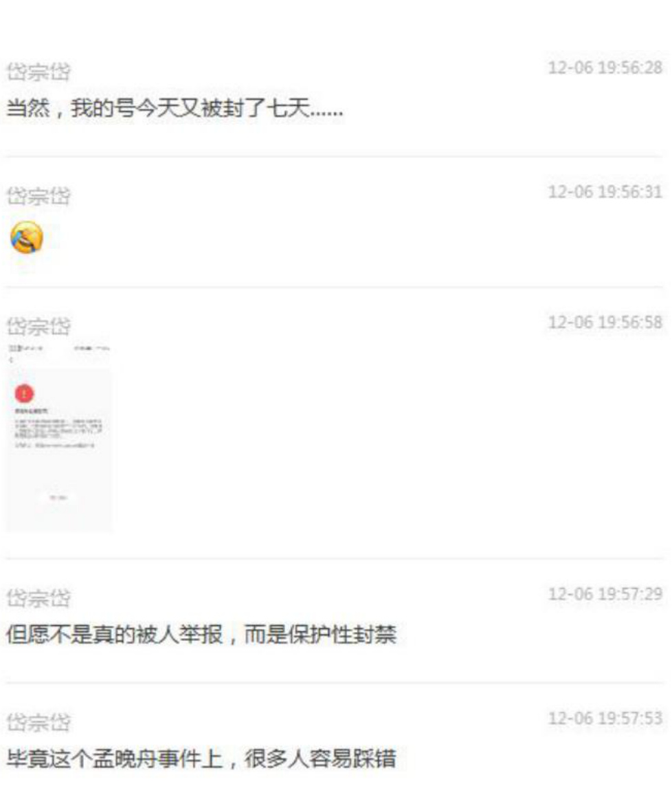
Task: Click the timestamp 12-06 19:56:58
Action: (x=605, y=322)
